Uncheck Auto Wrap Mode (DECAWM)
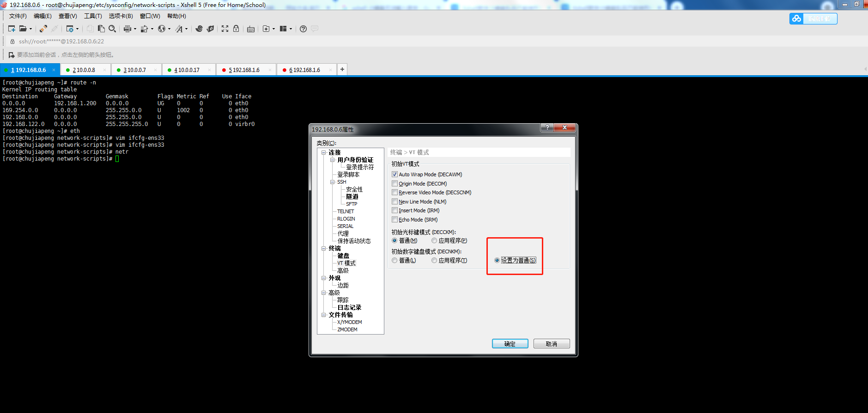The width and height of the screenshot is (868, 413). coord(395,174)
